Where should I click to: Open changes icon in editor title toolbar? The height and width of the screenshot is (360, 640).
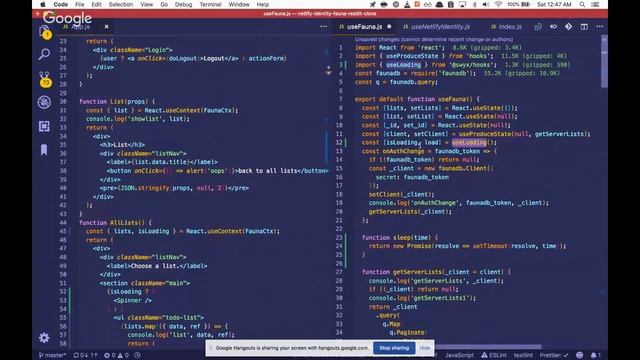click(553, 27)
